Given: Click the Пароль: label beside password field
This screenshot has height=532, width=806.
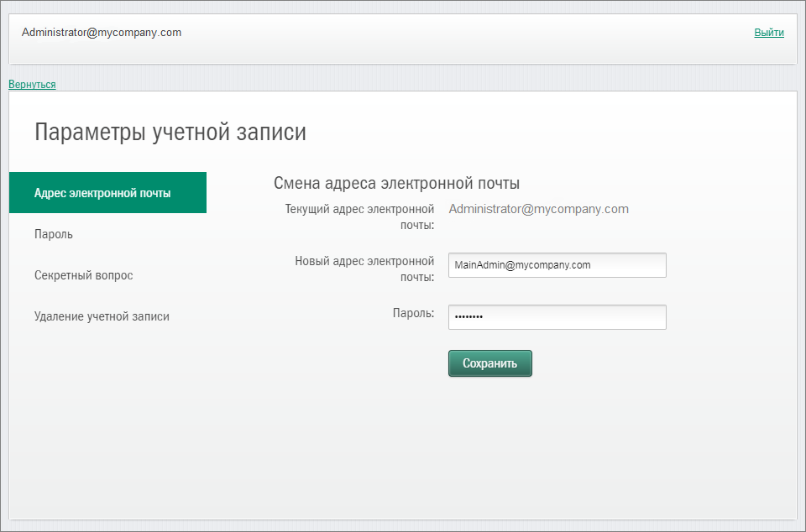Looking at the screenshot, I should coord(413,313).
